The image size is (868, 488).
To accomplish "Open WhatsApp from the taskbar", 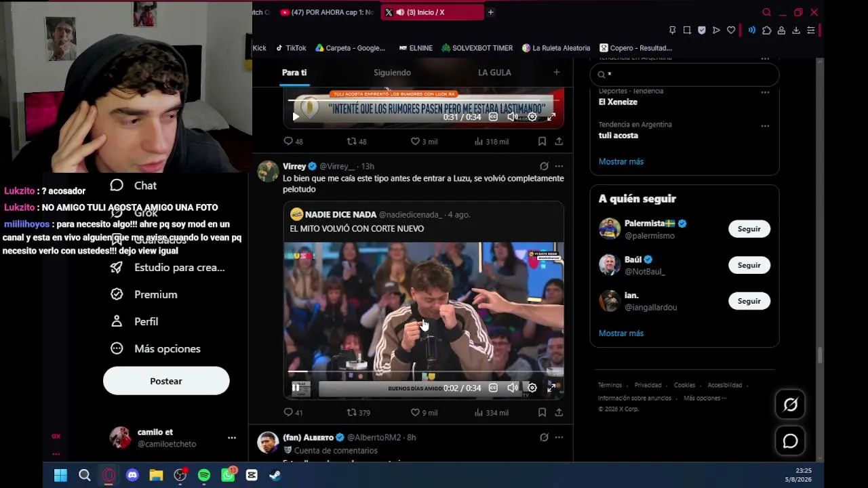I will pyautogui.click(x=228, y=475).
